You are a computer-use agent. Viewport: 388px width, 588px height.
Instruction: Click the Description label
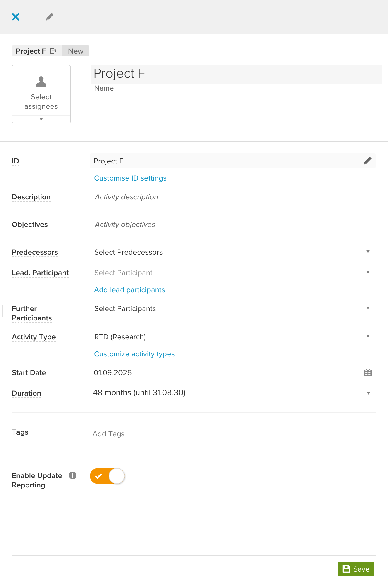(31, 197)
